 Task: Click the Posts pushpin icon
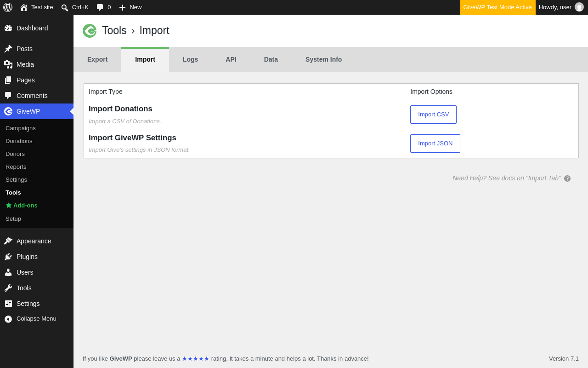8,49
